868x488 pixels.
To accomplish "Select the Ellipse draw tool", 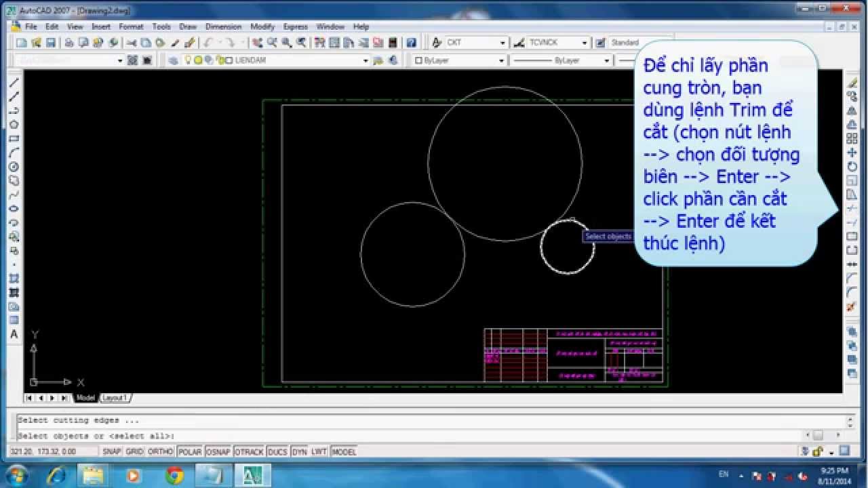I will (14, 209).
